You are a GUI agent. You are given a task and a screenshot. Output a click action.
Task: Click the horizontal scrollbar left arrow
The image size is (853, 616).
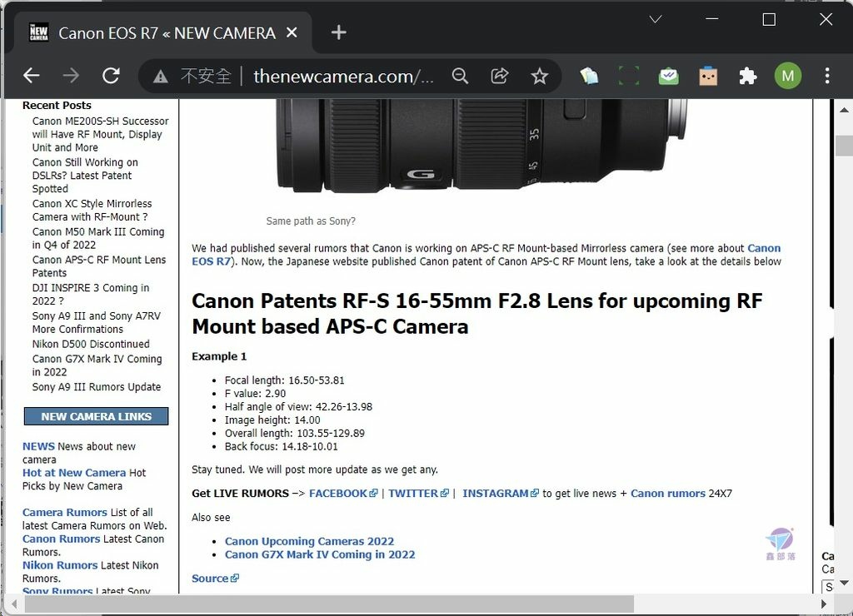click(x=14, y=604)
